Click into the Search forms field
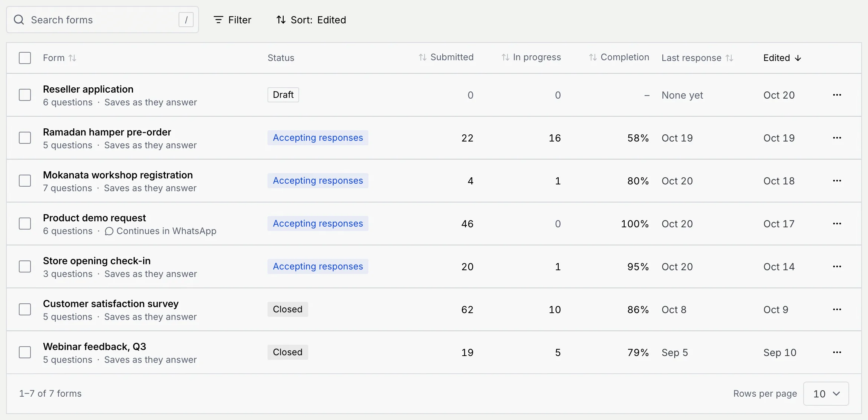The height and width of the screenshot is (420, 868). pyautogui.click(x=102, y=20)
